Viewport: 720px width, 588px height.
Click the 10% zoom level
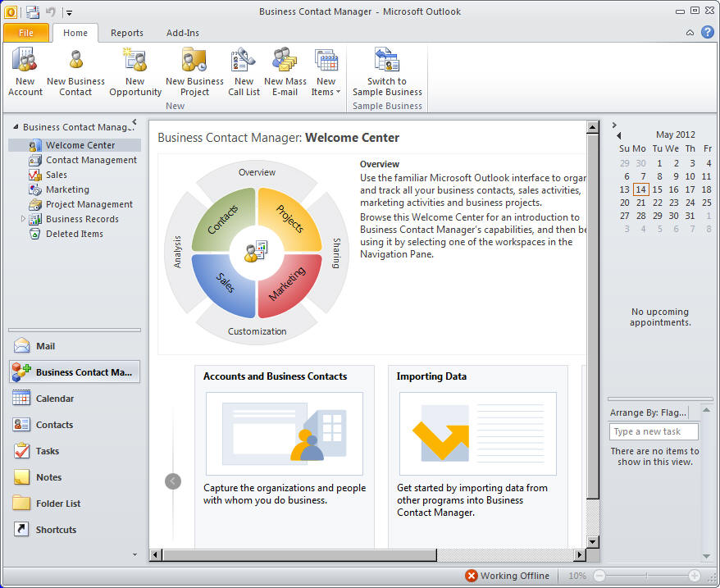point(577,576)
